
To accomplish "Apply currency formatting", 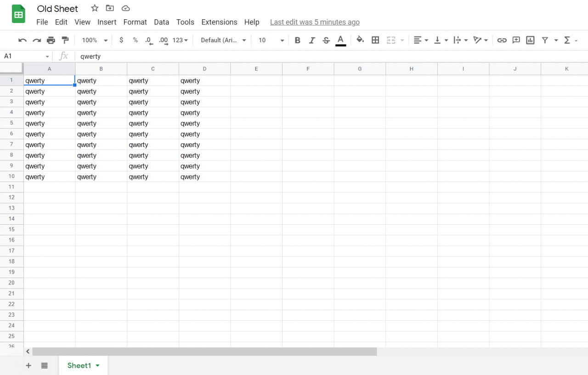I will coord(121,40).
